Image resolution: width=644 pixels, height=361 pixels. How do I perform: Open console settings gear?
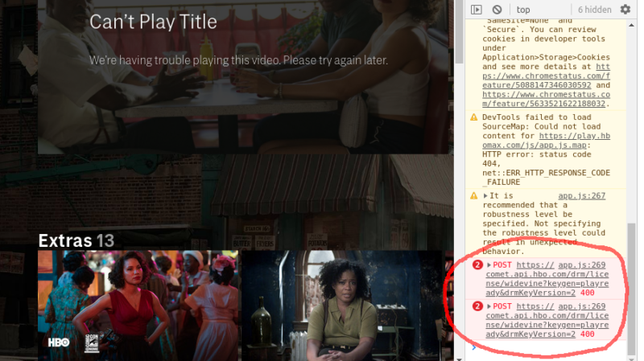[x=625, y=10]
